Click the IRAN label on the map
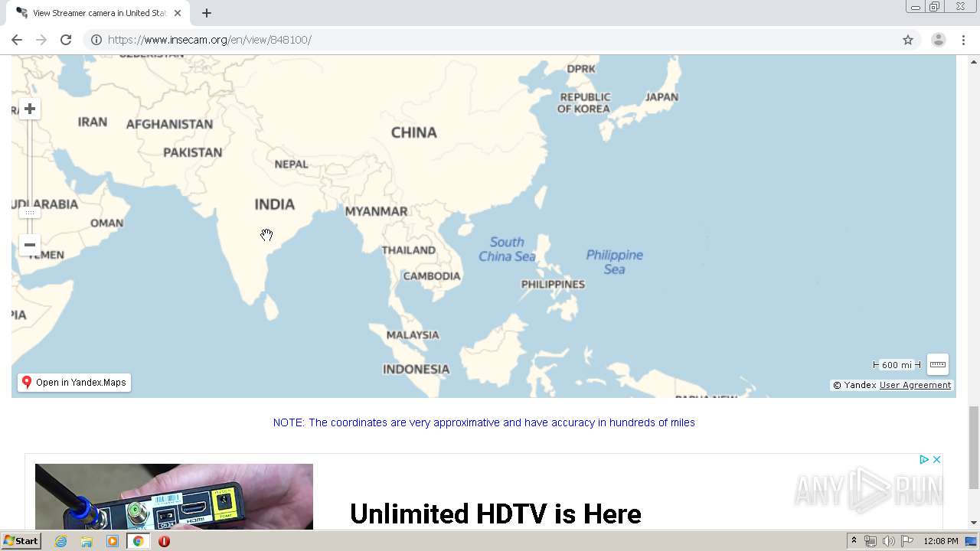Screen dimensions: 980x551 pos(93,122)
